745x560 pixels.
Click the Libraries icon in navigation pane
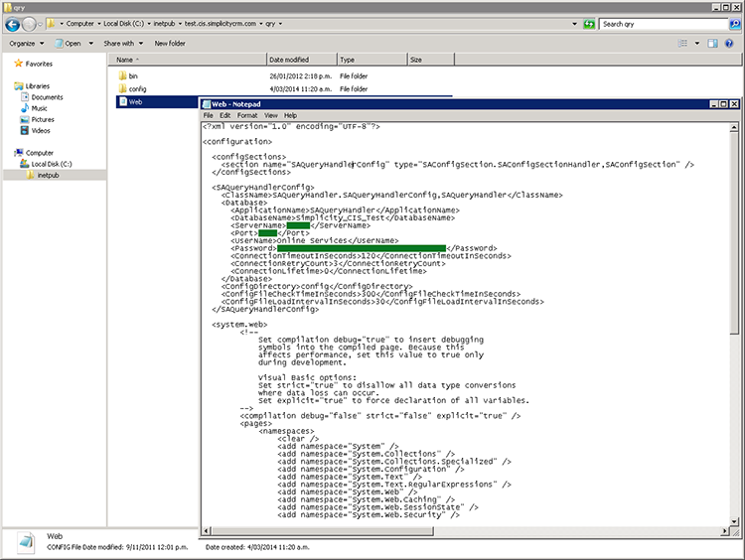pos(19,86)
